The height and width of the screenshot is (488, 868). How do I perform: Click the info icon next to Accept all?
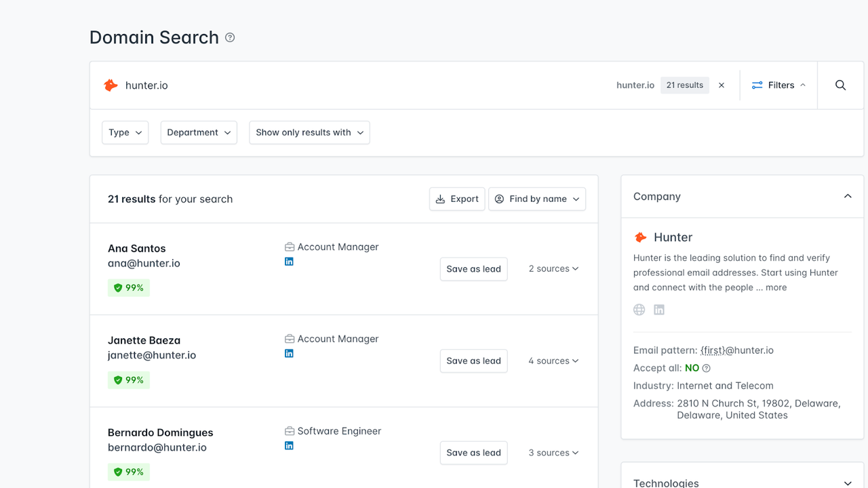tap(706, 367)
